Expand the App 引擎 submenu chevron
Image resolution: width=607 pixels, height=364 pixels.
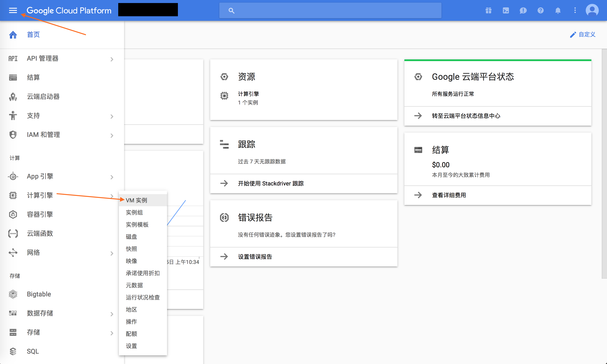point(112,177)
